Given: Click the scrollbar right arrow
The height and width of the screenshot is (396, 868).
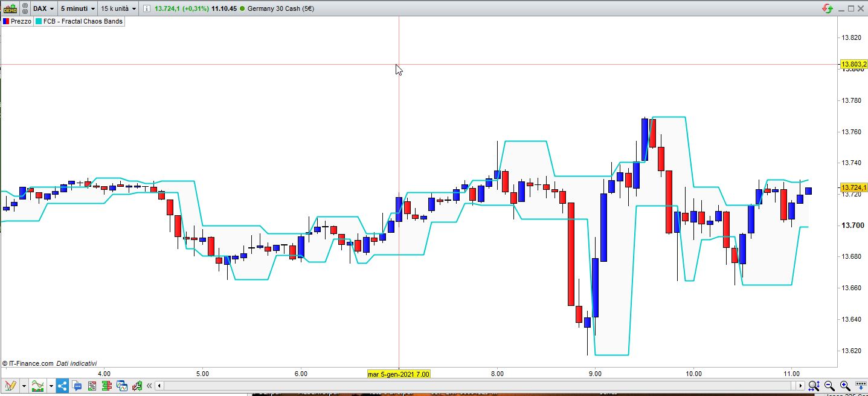Looking at the screenshot, I should click(x=801, y=386).
